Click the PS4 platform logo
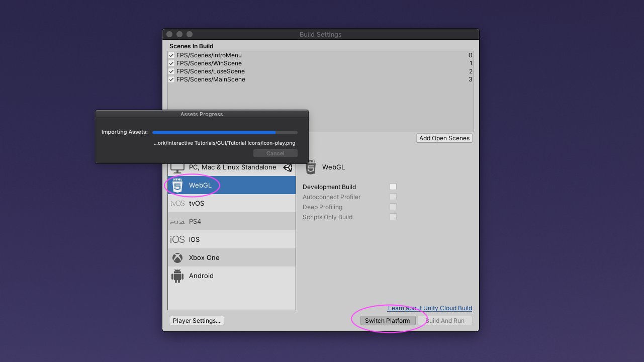This screenshot has height=362, width=644. 177,221
